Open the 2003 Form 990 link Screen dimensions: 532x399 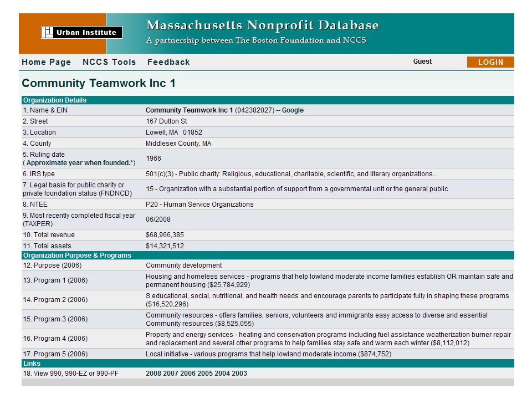[x=239, y=373]
